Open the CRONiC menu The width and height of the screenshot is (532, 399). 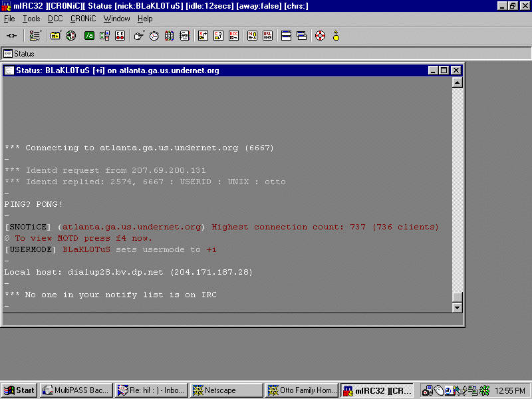coord(83,19)
